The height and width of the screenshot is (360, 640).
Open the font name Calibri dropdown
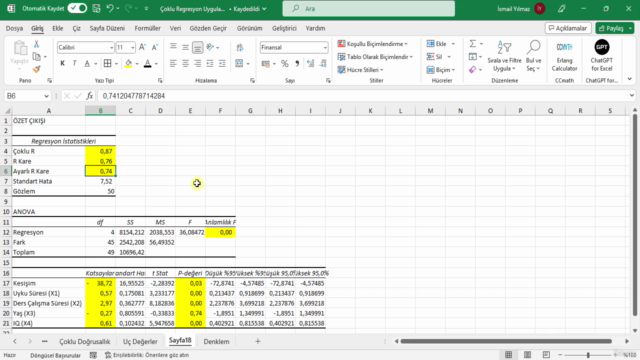click(x=111, y=48)
